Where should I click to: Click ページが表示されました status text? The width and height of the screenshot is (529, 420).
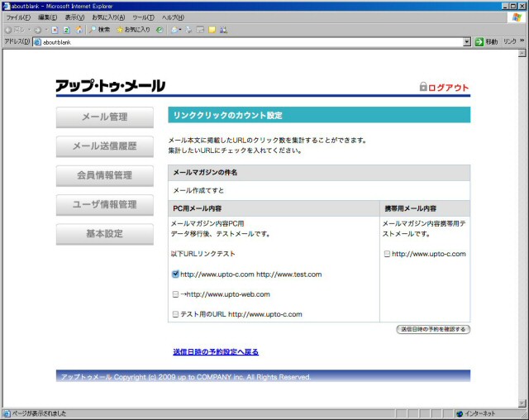pos(39,413)
